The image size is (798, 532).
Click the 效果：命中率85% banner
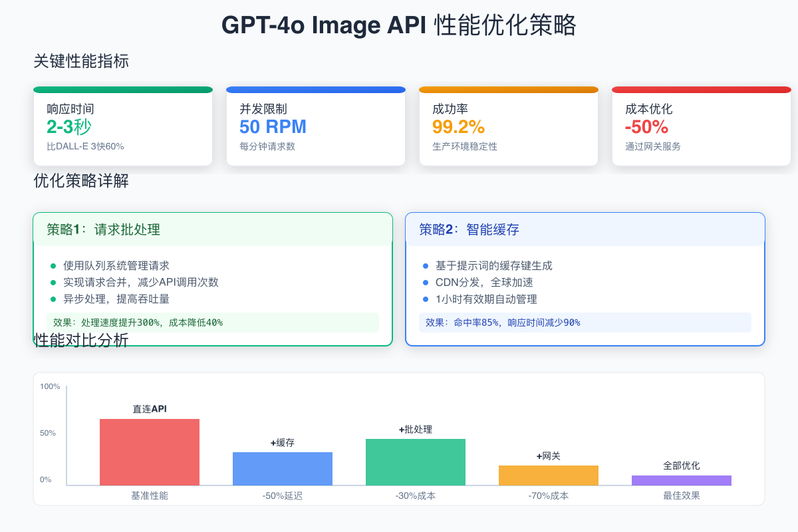point(585,323)
